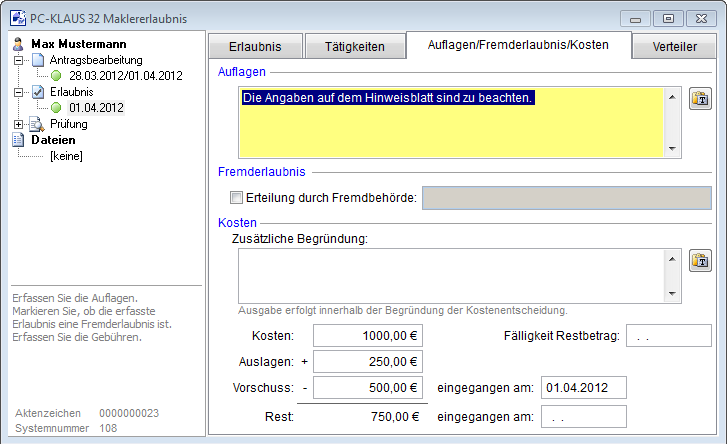Click the Prüfung magnifier document icon

click(37, 124)
